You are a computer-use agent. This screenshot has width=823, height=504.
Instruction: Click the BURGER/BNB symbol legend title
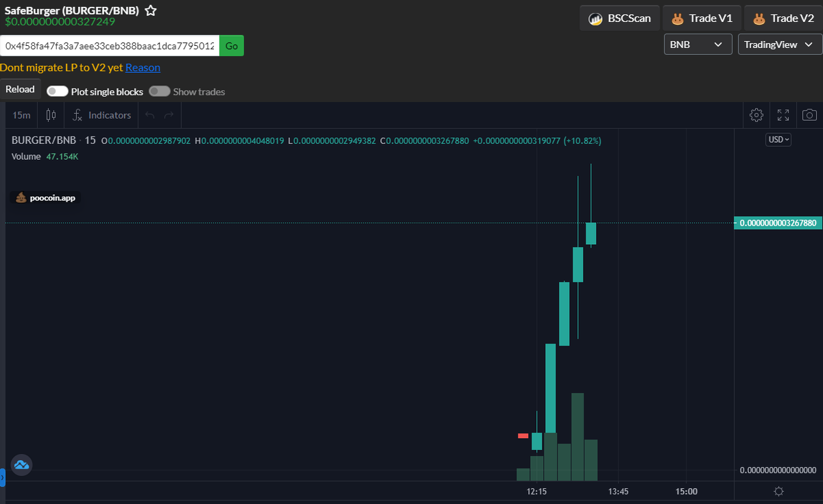click(43, 140)
